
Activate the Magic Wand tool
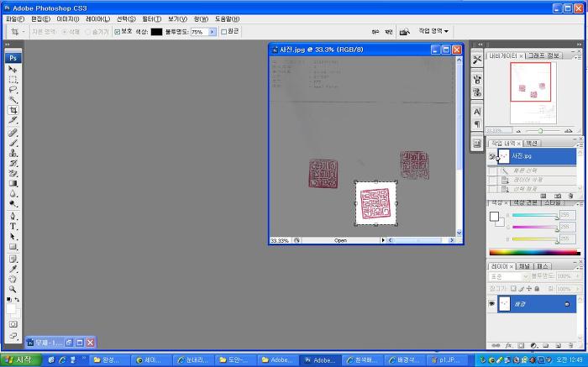13,99
